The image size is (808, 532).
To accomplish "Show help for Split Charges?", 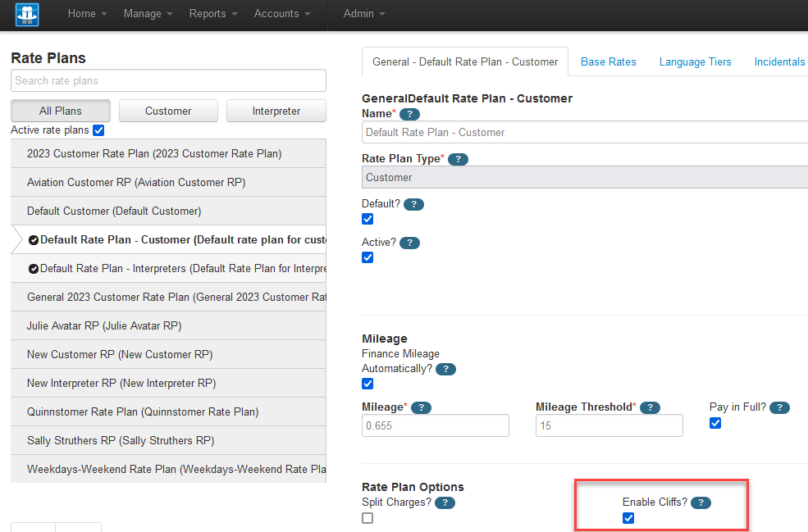I will click(445, 502).
